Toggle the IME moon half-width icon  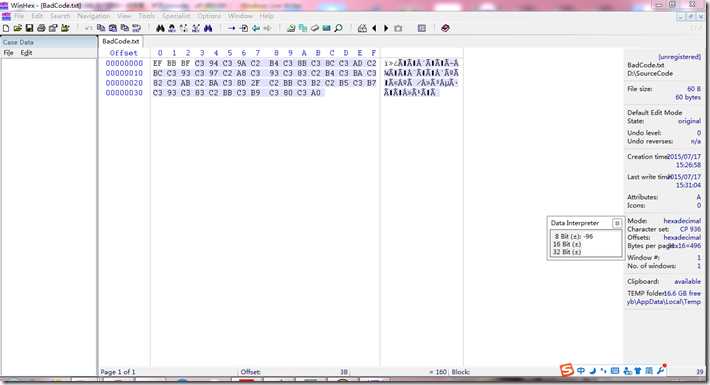593,371
